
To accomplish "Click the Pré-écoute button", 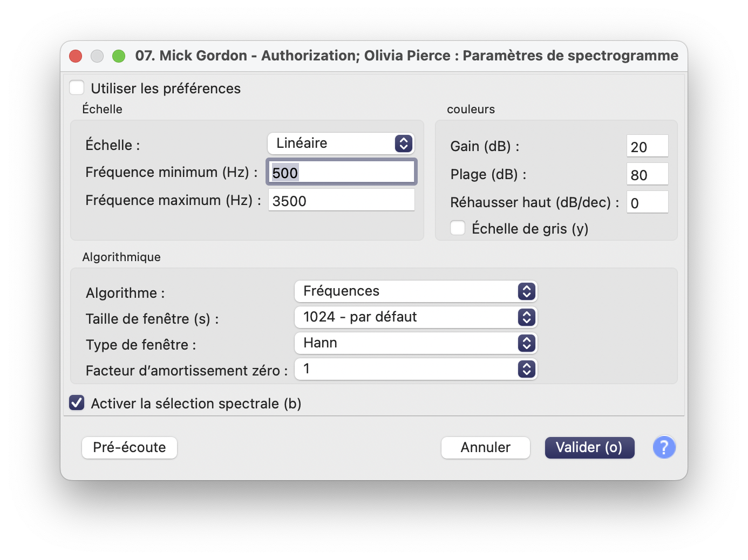I will click(x=130, y=448).
